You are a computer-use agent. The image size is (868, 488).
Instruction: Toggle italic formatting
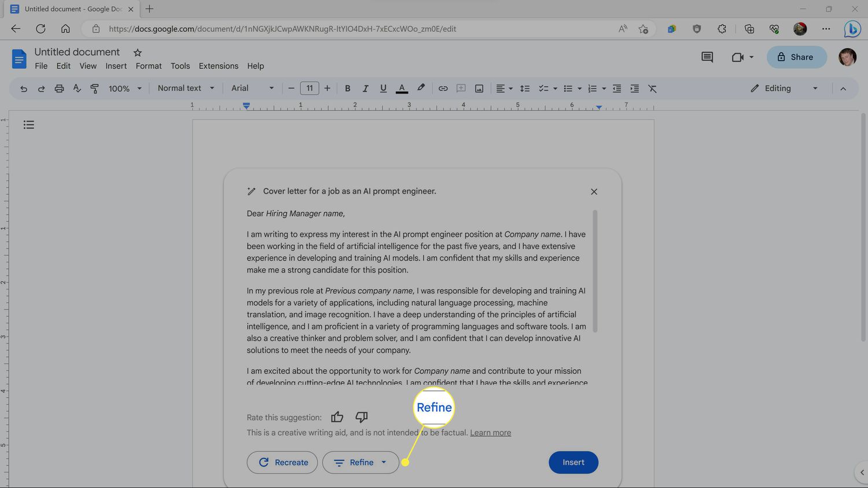(x=365, y=88)
